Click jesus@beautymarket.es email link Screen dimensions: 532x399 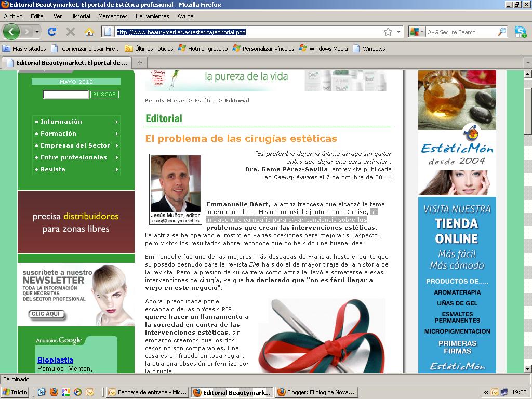click(x=175, y=221)
